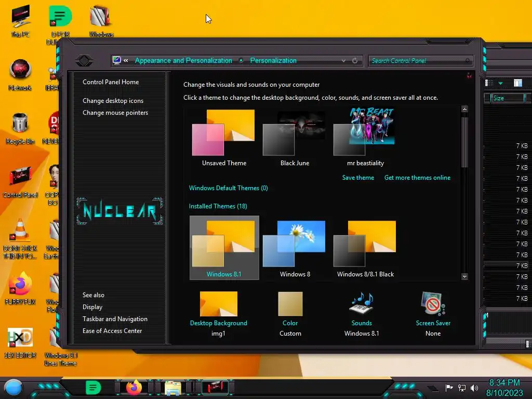Open green chat app in taskbar
The width and height of the screenshot is (532, 399).
94,388
